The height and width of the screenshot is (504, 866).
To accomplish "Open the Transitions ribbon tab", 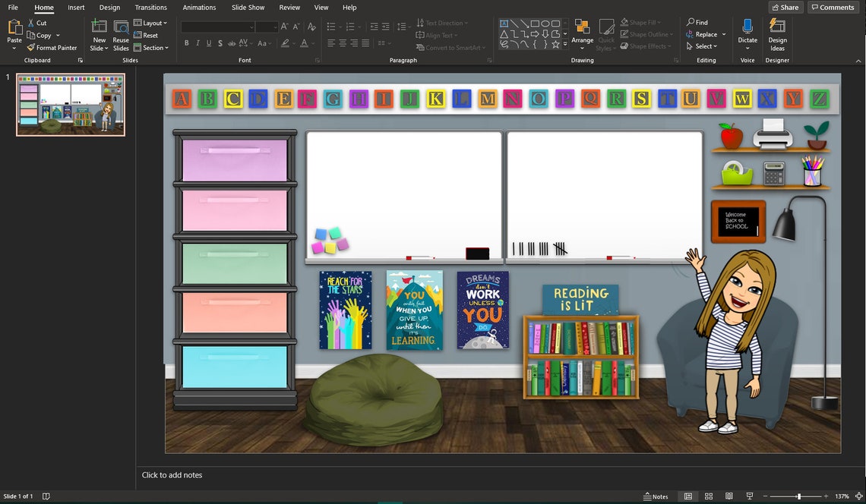I will (x=150, y=8).
